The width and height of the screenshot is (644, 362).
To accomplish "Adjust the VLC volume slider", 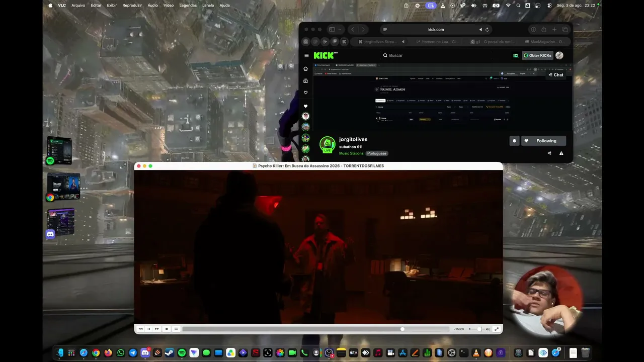I will tap(480, 329).
